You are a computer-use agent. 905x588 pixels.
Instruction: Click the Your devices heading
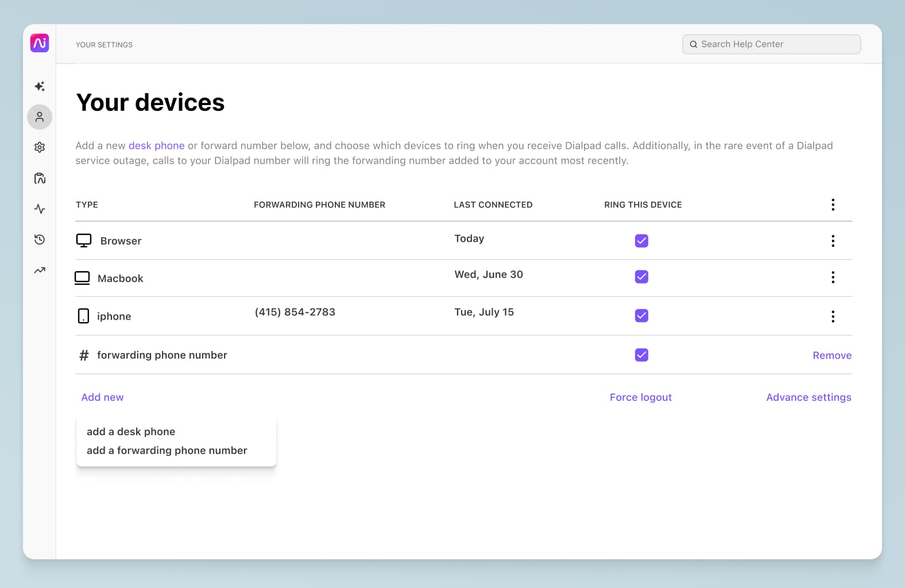pyautogui.click(x=150, y=103)
